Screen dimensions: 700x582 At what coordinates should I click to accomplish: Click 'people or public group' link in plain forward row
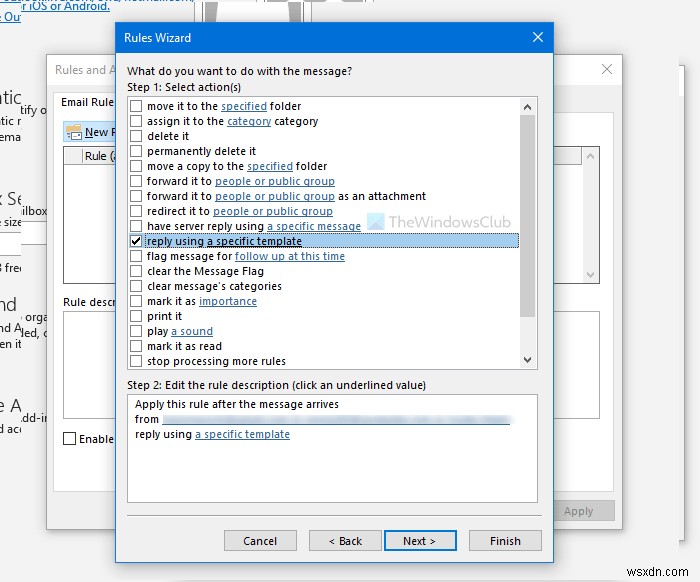tap(275, 181)
